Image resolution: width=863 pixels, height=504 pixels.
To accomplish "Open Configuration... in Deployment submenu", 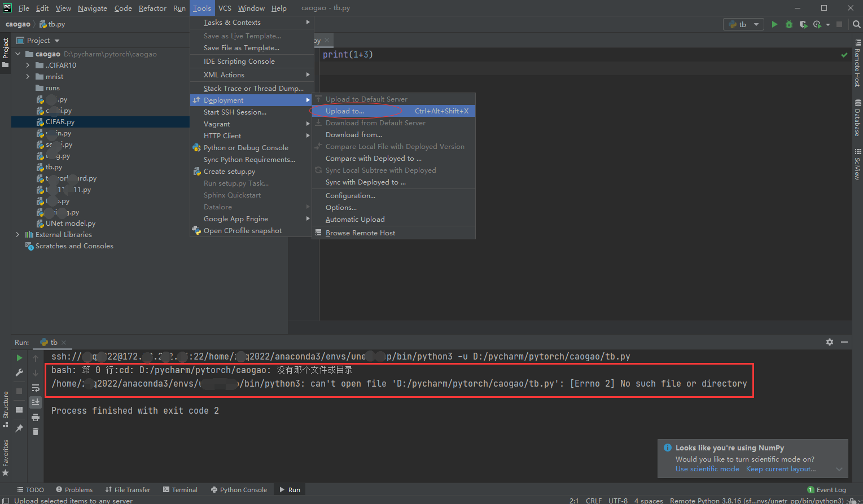I will coord(393,196).
